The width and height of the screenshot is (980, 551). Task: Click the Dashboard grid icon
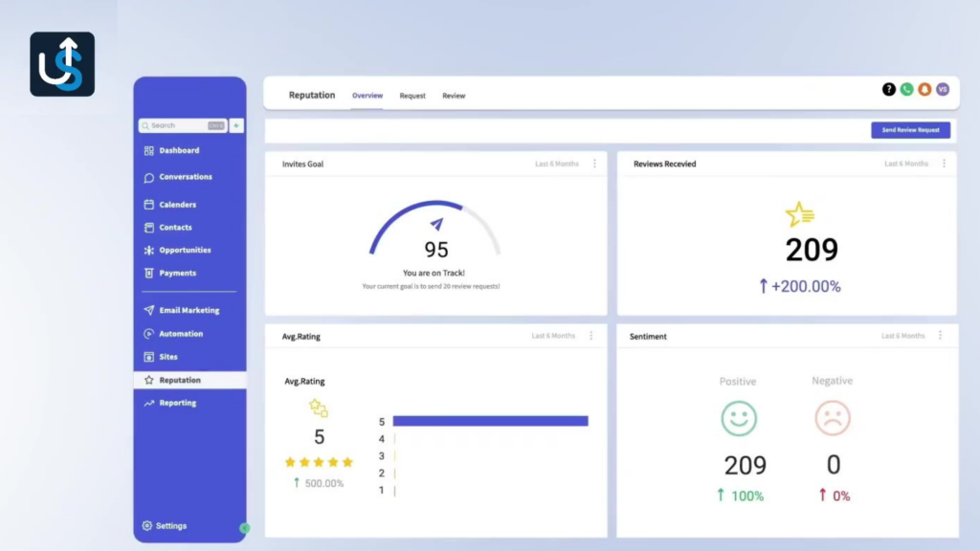pos(148,150)
